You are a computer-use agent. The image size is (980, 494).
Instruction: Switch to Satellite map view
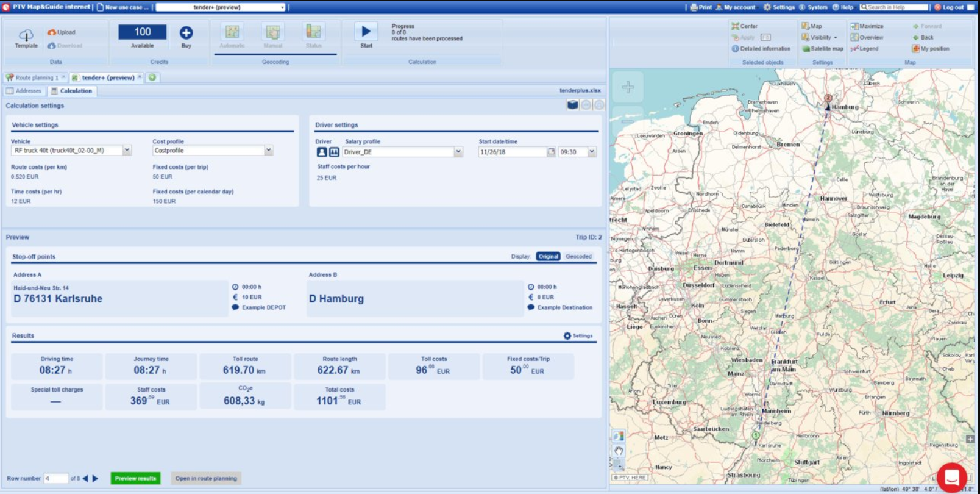823,49
